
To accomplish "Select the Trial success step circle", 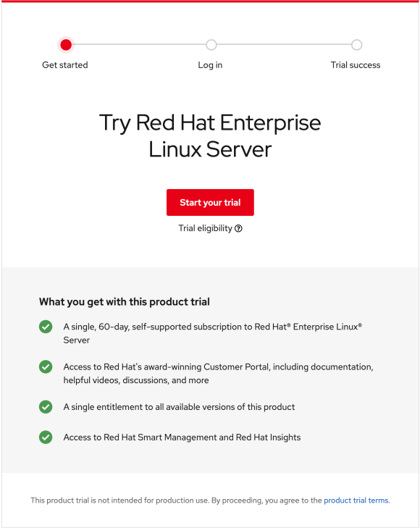I will coord(356,45).
